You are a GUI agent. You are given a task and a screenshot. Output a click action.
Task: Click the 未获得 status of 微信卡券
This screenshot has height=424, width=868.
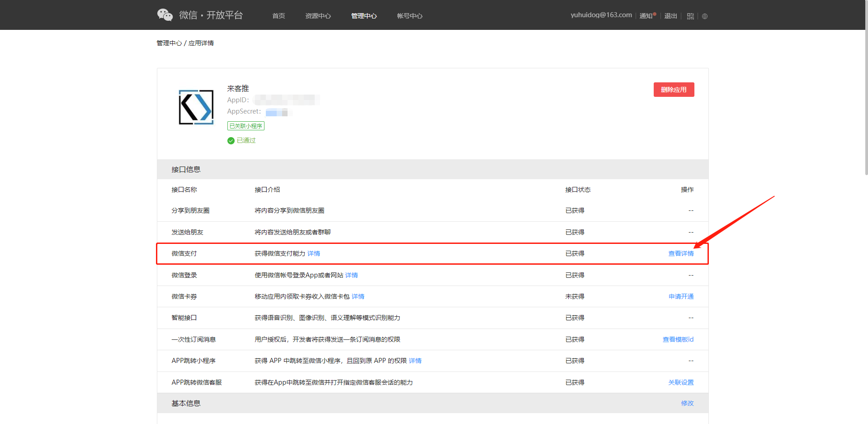(x=575, y=296)
